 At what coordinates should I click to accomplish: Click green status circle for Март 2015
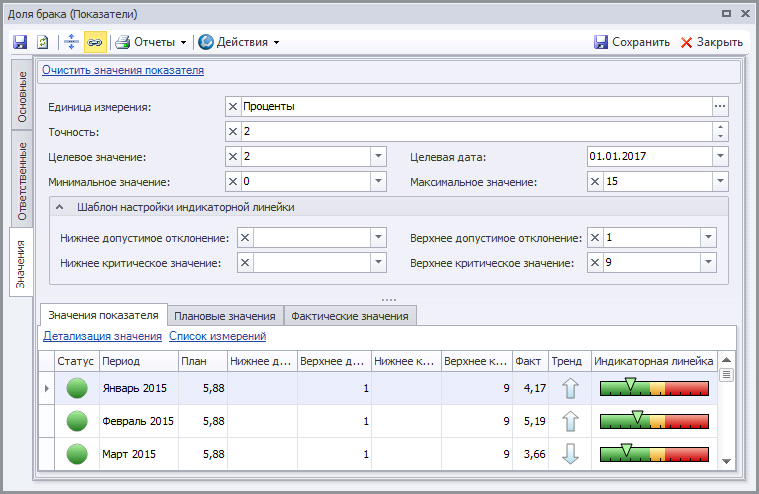[77, 454]
